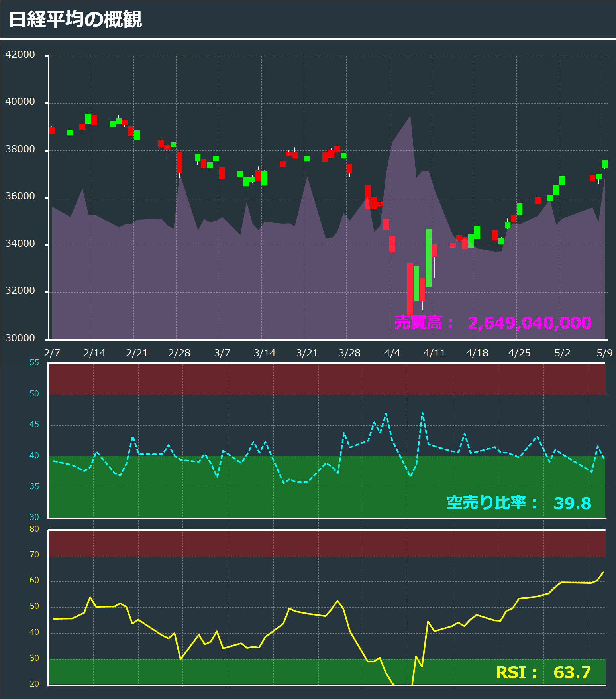Screen dimensions: 616x699
Task: Click the tall green candle before 4/11
Action: pyautogui.click(x=428, y=258)
